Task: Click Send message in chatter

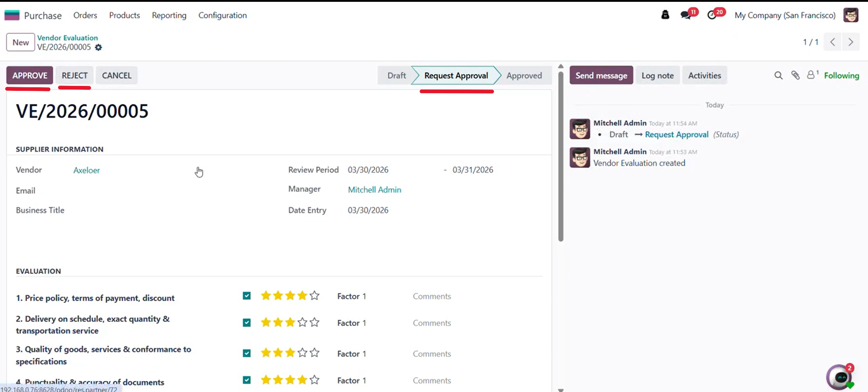Action: (601, 76)
